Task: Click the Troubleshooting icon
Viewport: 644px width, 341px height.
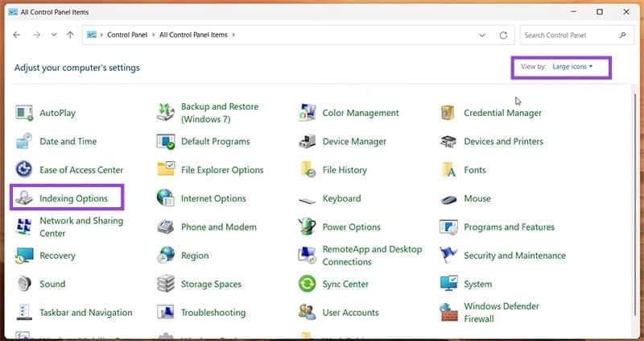Action: 166,312
